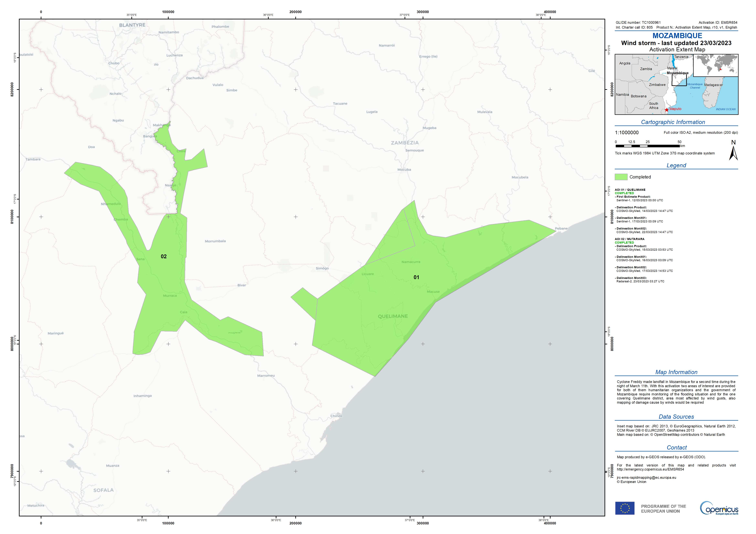The width and height of the screenshot is (756, 534).
Task: Click the Madagascar label in inset map
Action: 713,85
